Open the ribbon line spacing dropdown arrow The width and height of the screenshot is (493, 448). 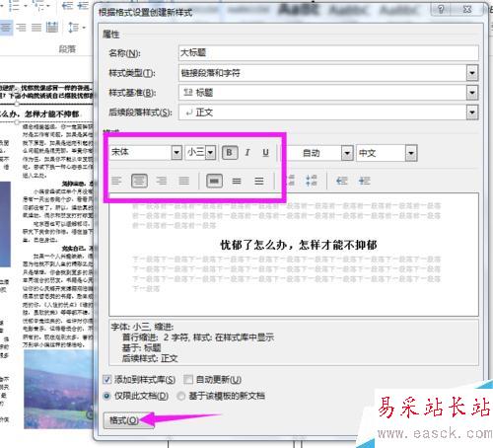84,28
